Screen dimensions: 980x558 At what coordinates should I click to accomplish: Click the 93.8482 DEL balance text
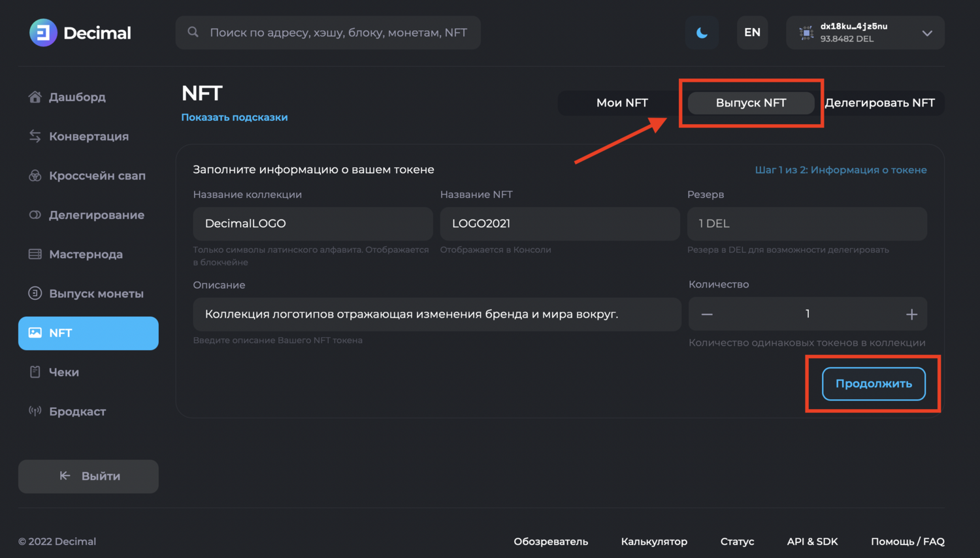(x=847, y=39)
